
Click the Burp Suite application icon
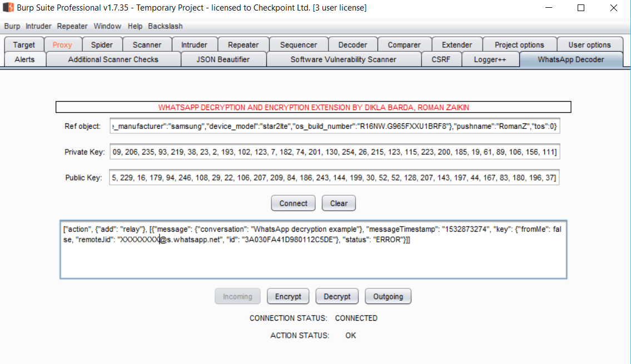[8, 7]
